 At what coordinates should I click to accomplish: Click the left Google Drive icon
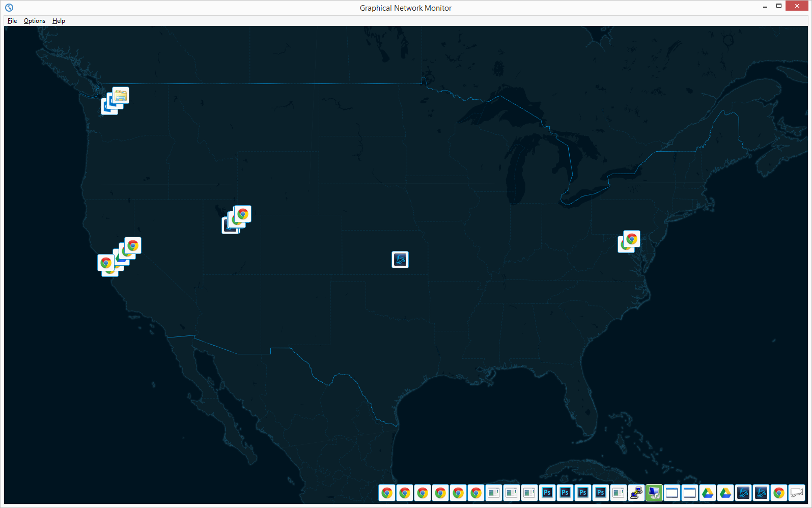pyautogui.click(x=708, y=493)
